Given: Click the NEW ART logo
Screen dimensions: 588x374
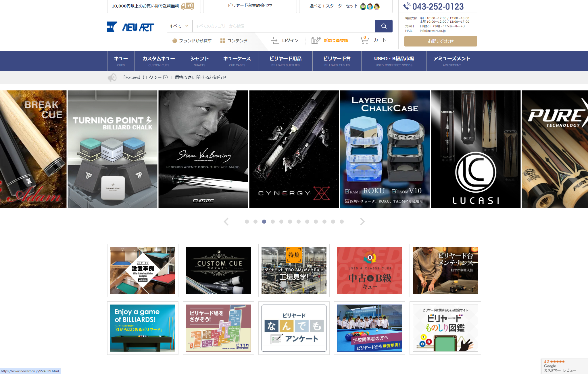Looking at the screenshot, I should [x=131, y=27].
